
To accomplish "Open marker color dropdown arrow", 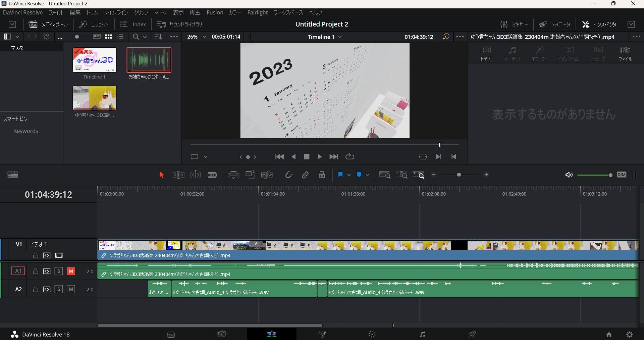I will pos(368,175).
